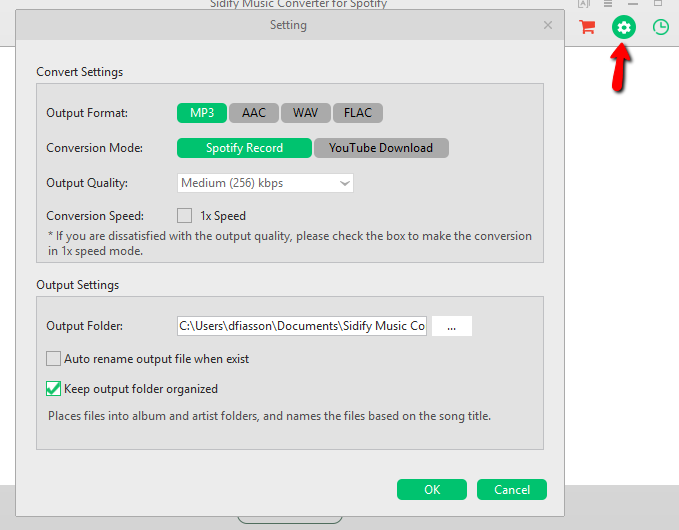Choose Spotify Record conversion mode
The image size is (679, 530).
click(244, 148)
